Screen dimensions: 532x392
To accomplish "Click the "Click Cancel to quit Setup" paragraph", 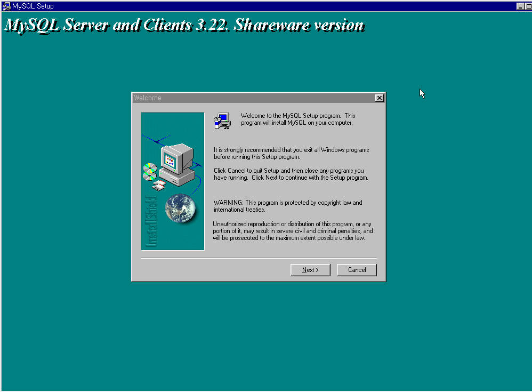I will (x=291, y=174).
